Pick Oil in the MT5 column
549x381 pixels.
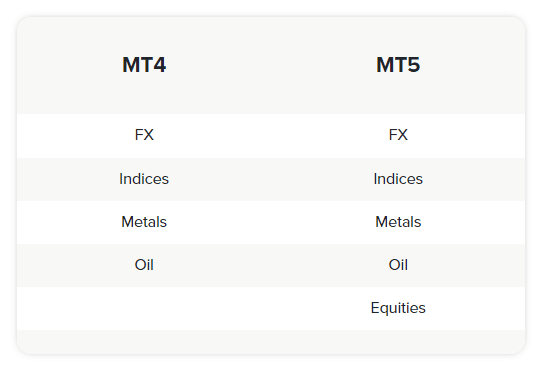(x=398, y=265)
